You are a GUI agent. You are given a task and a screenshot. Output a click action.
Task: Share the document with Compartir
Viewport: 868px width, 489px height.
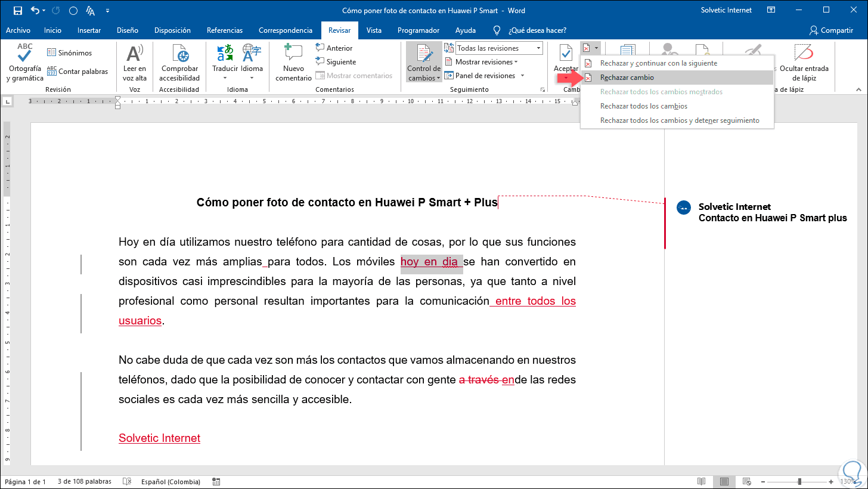tap(831, 30)
